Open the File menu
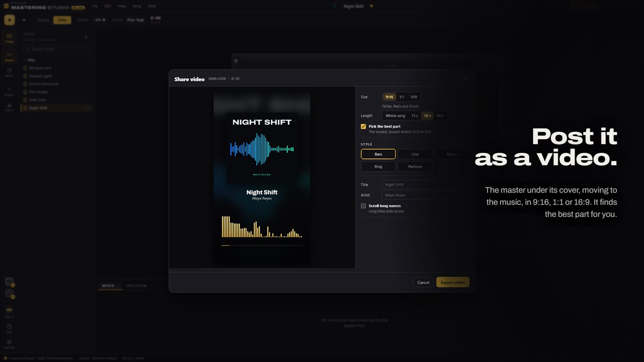644x362 pixels. [94, 6]
